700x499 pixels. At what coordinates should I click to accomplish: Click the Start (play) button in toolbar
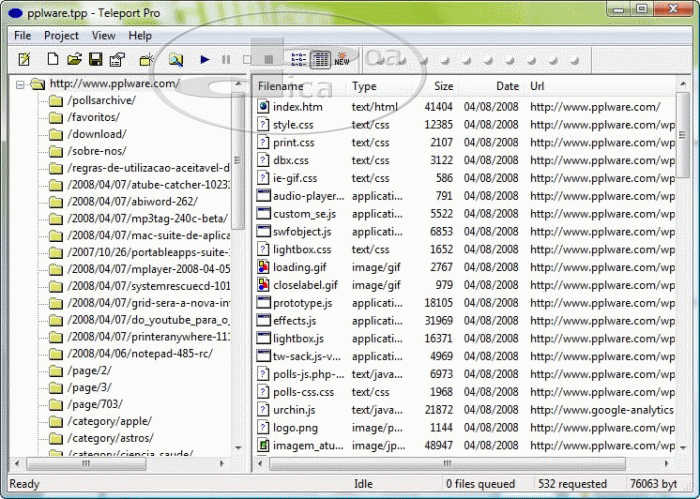pyautogui.click(x=204, y=60)
